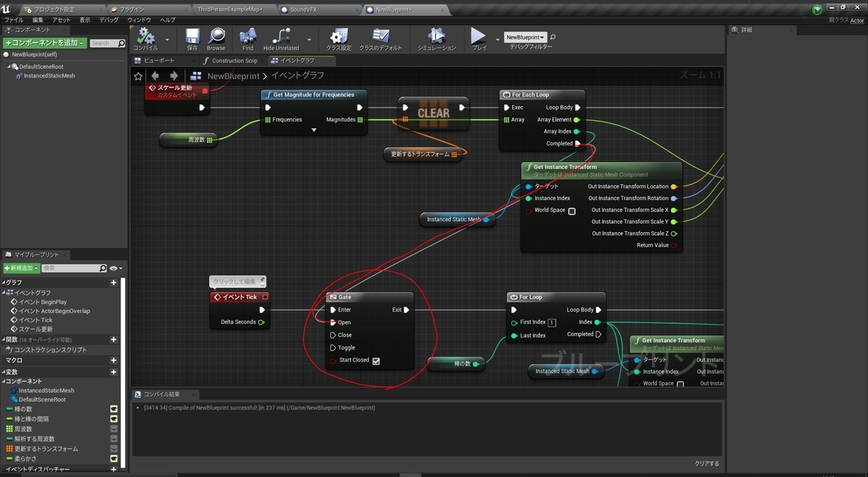Screen dimensions: 868x477
Task: Toggle visibility eye for 解析する周波数 variable
Action: (x=114, y=439)
